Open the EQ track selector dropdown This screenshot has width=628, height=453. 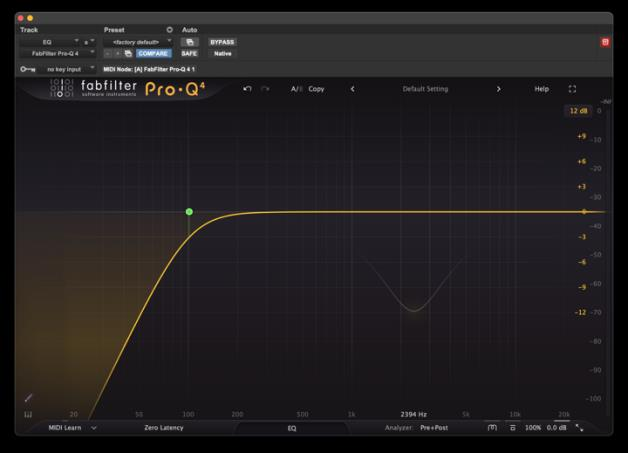pos(50,42)
